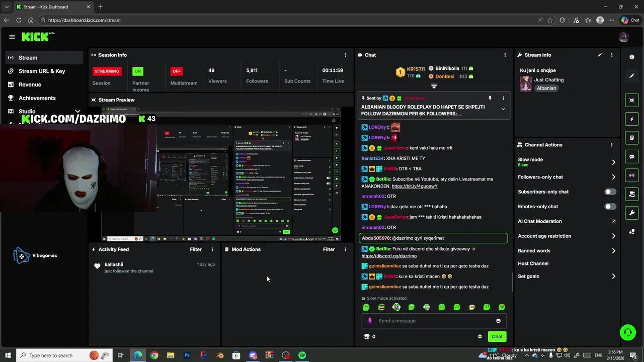Open Google Chrome from the taskbar
This screenshot has width=644, height=362.
point(154,355)
